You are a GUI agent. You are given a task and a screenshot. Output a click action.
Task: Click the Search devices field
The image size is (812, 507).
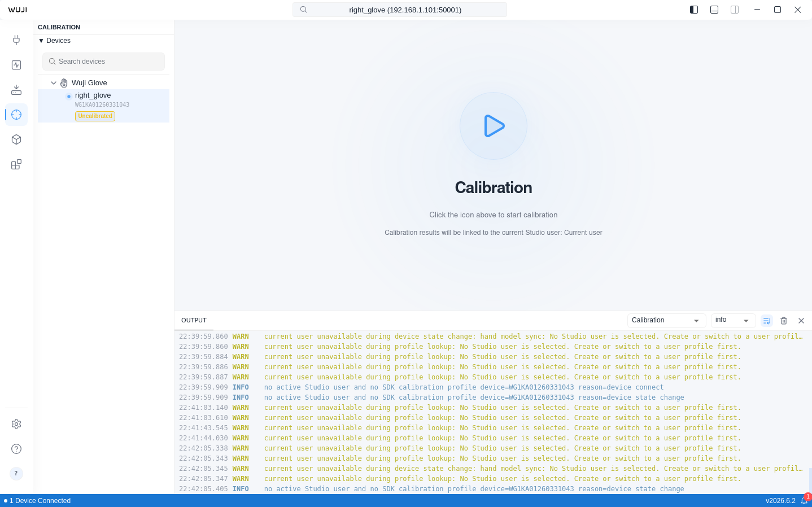coord(103,62)
